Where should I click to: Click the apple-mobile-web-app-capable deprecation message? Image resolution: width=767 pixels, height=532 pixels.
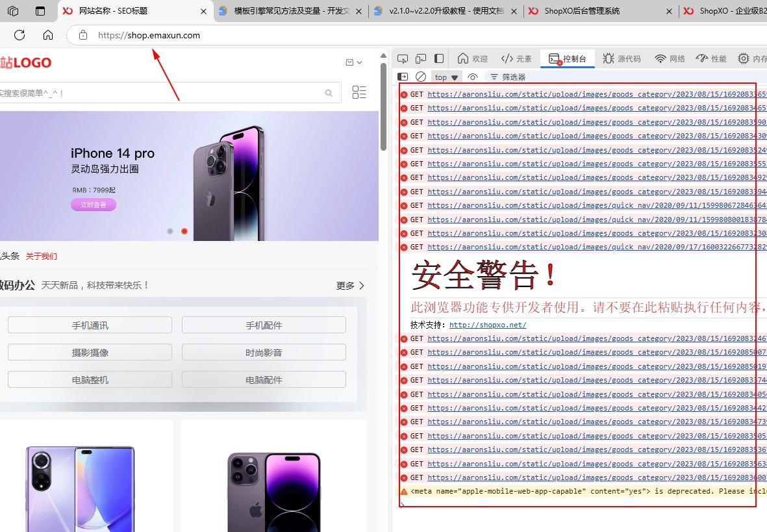[x=588, y=491]
